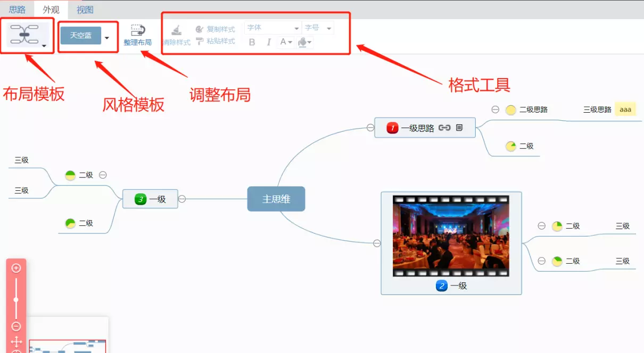Click the 粘贴样式 paste style roller icon
644x353 pixels.
point(200,41)
